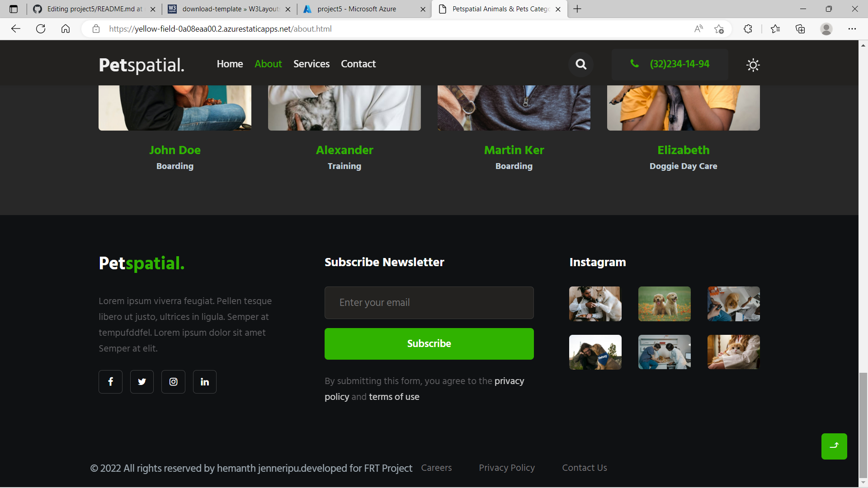Image resolution: width=868 pixels, height=488 pixels.
Task: Click the Read aloud icon in the address bar
Action: 698,29
